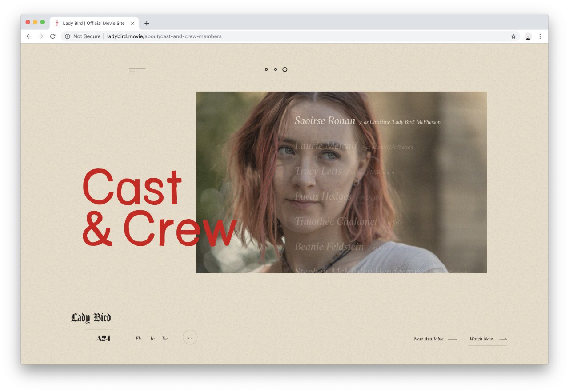Click the browser forward arrow
This screenshot has height=392, width=569.
(41, 36)
